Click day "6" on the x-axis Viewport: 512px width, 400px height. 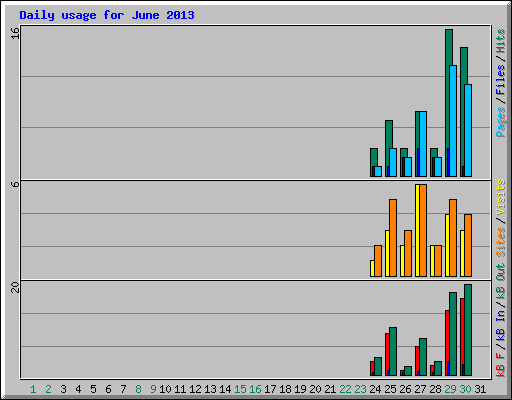coord(108,389)
